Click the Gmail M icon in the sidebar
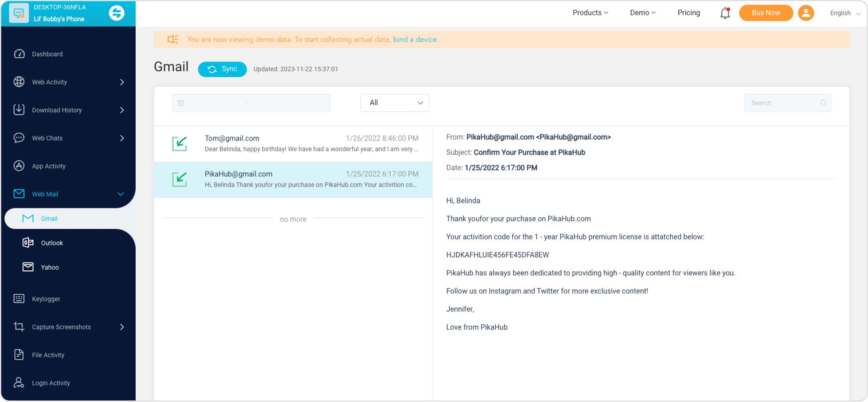 click(x=28, y=218)
